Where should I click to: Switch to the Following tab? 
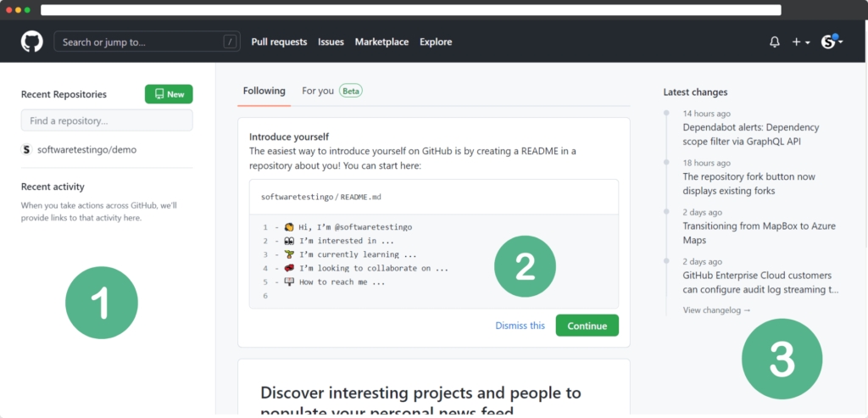point(264,91)
